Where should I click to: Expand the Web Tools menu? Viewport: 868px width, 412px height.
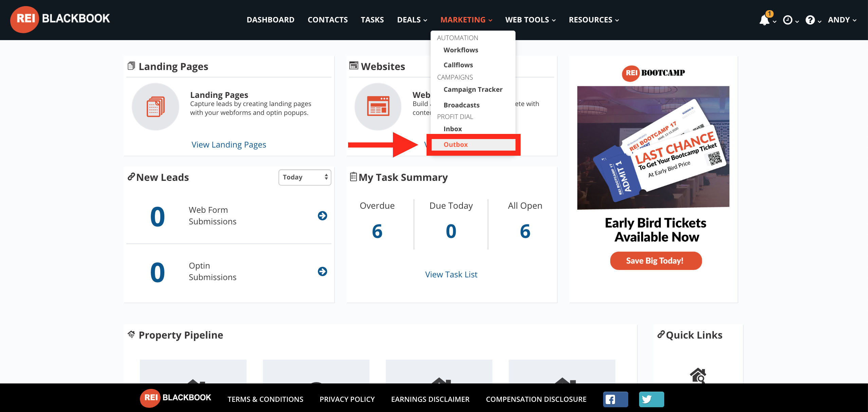click(x=530, y=20)
